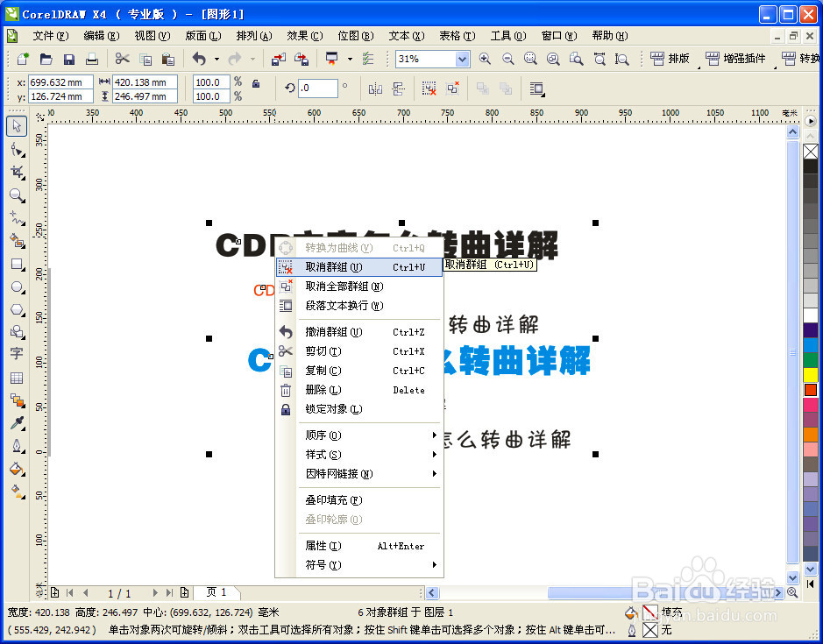
Task: Select the Pick tool in toolbox
Action: [17, 126]
